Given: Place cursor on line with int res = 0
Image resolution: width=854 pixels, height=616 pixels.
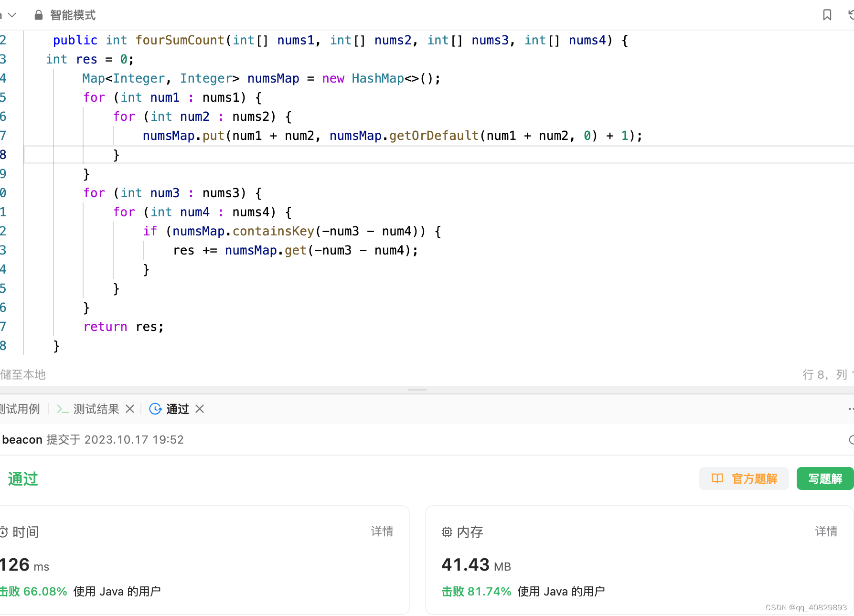Looking at the screenshot, I should pos(90,59).
